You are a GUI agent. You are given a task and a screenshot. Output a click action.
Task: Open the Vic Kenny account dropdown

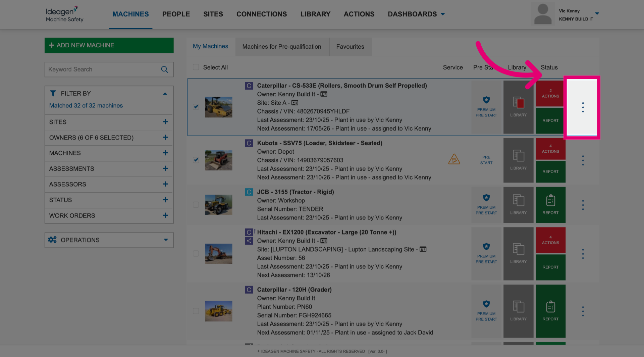pos(597,14)
